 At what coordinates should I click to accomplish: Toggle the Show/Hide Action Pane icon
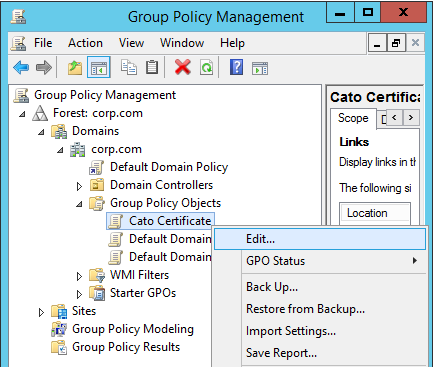tap(260, 68)
